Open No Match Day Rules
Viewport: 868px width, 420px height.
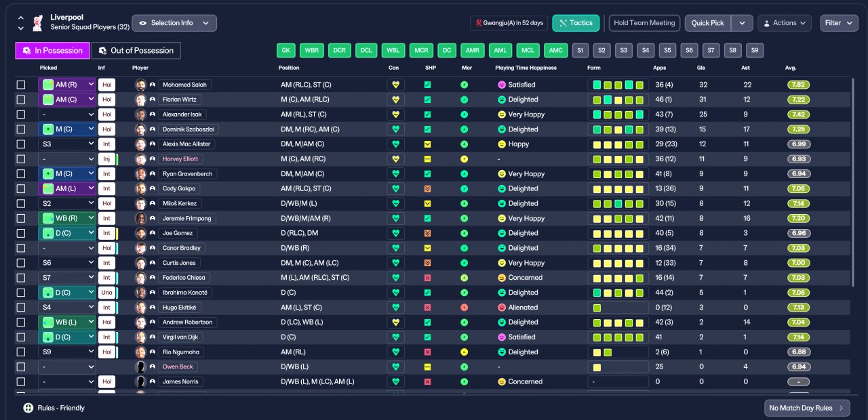[x=807, y=408]
